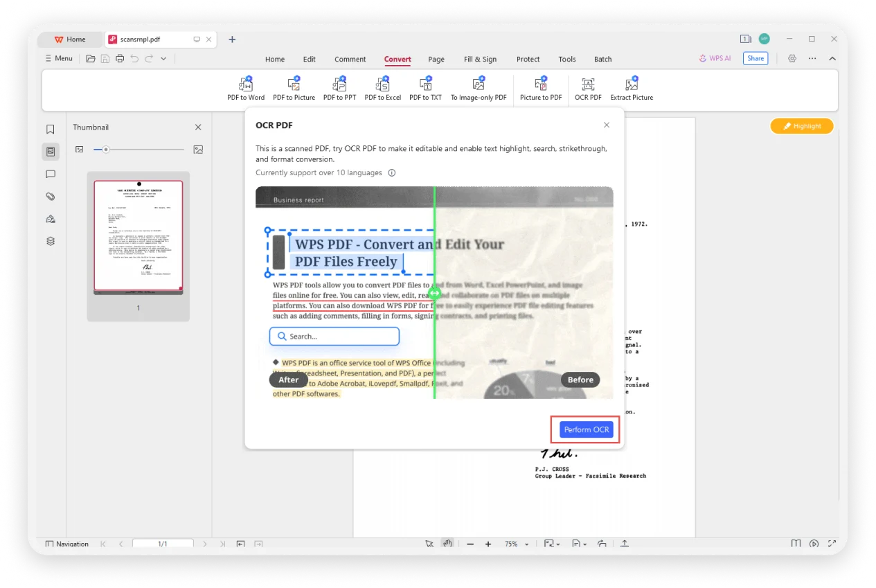Click the page number field 1/1
The height and width of the screenshot is (588, 876).
click(x=163, y=544)
